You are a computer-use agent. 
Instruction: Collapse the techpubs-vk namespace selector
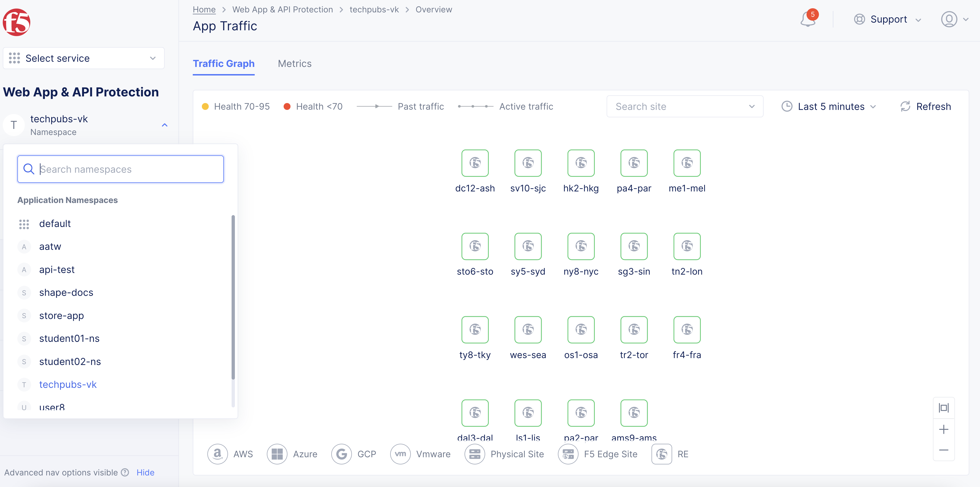(164, 125)
